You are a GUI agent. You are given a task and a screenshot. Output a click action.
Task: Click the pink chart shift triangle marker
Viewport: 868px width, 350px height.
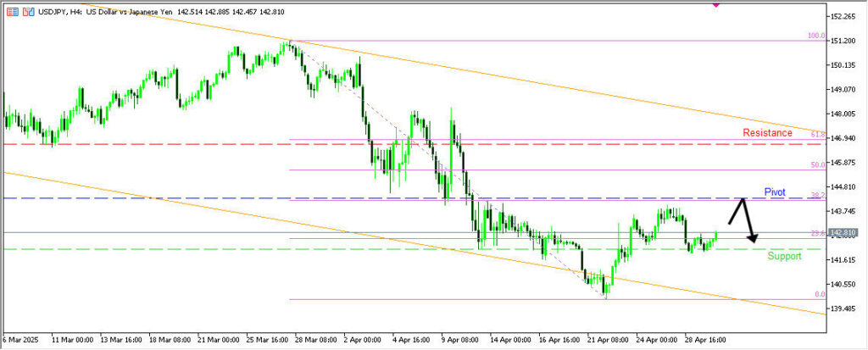[715, 4]
